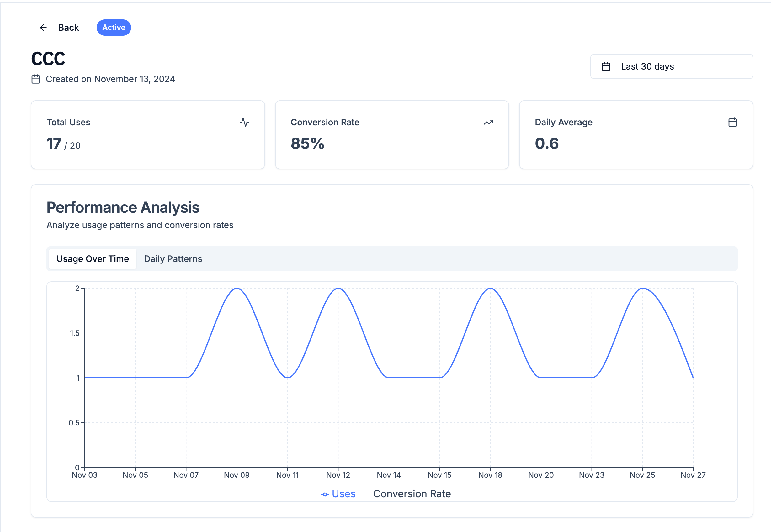Click the calendar icon in Last 30 days selector
This screenshot has width=771, height=532.
(x=606, y=66)
